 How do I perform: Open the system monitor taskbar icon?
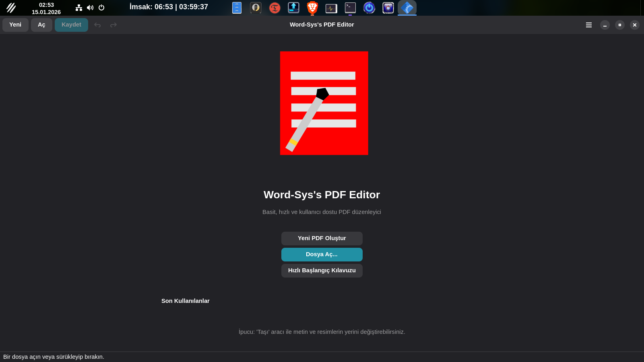point(331,8)
